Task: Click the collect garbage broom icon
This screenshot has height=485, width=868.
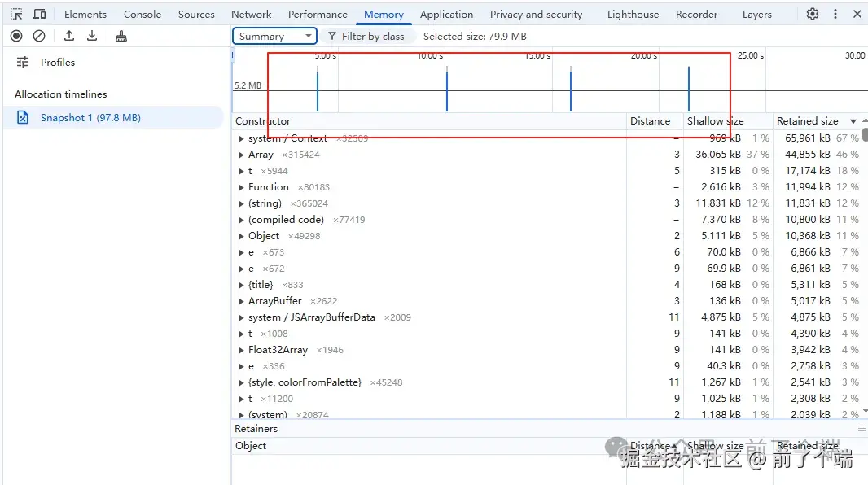Action: (121, 36)
